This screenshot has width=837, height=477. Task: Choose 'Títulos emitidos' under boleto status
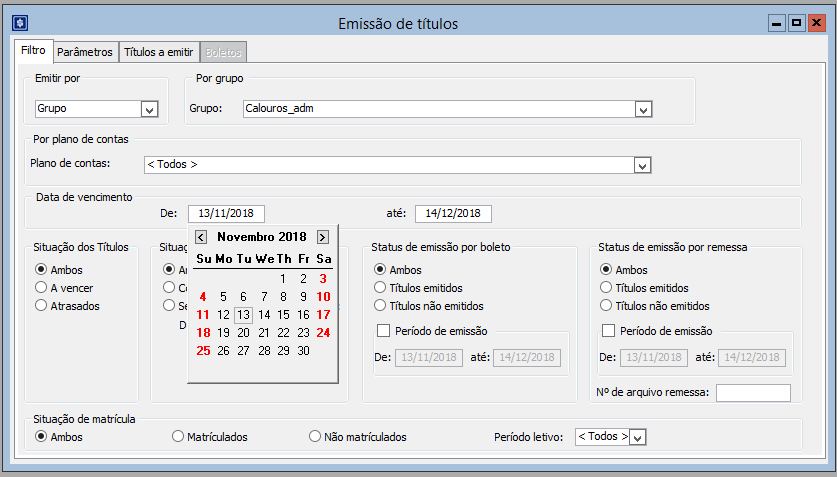(380, 288)
